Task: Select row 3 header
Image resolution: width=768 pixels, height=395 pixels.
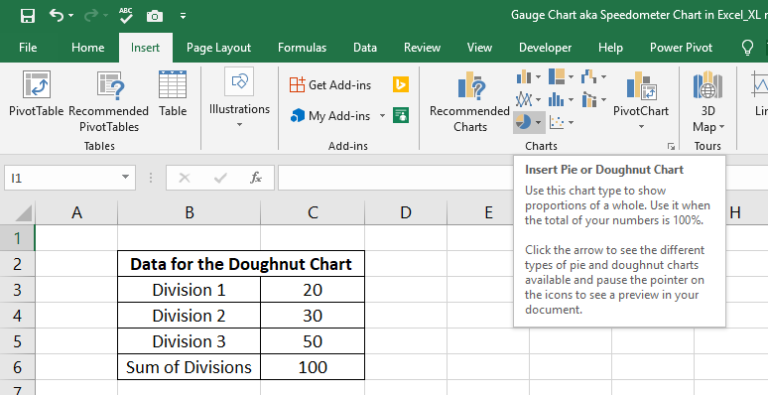Action: (17, 290)
